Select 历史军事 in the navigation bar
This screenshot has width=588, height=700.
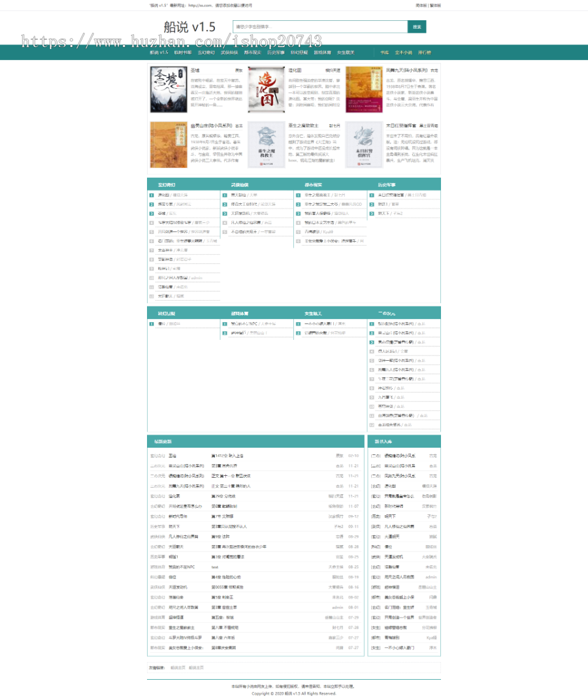point(276,53)
